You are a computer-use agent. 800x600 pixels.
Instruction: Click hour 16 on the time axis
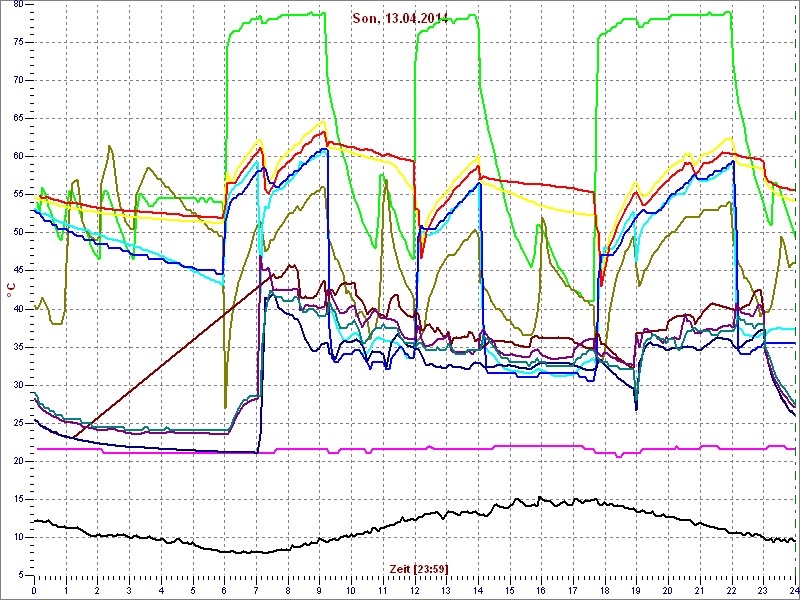click(542, 588)
